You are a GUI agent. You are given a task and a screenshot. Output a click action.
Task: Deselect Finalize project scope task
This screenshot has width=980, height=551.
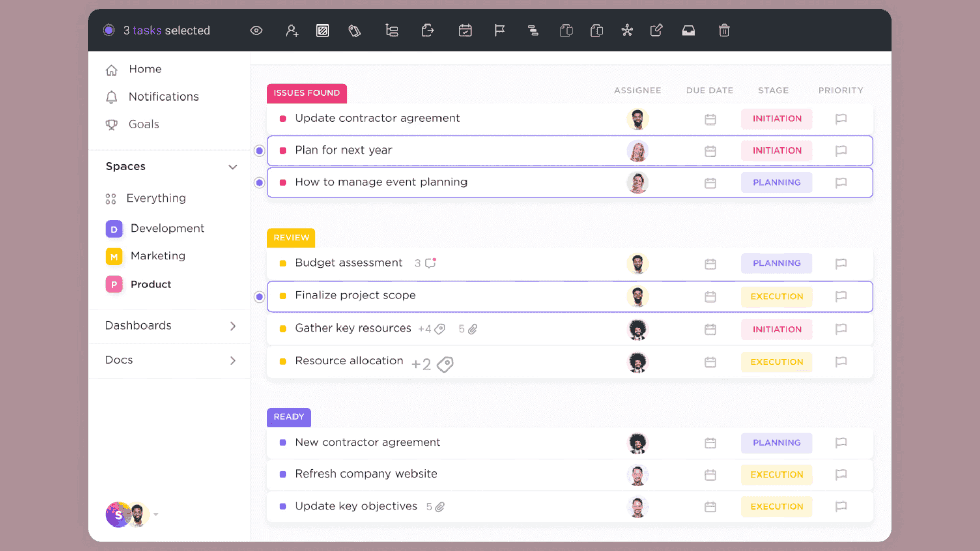(x=259, y=296)
